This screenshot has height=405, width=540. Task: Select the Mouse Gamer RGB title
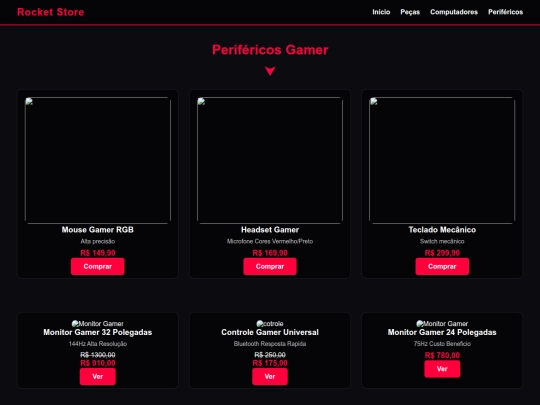98,230
